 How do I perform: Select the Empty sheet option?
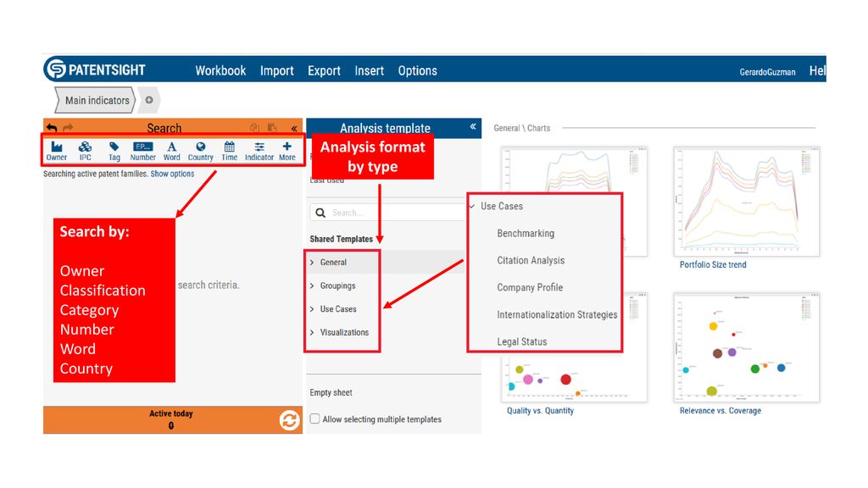pos(331,392)
